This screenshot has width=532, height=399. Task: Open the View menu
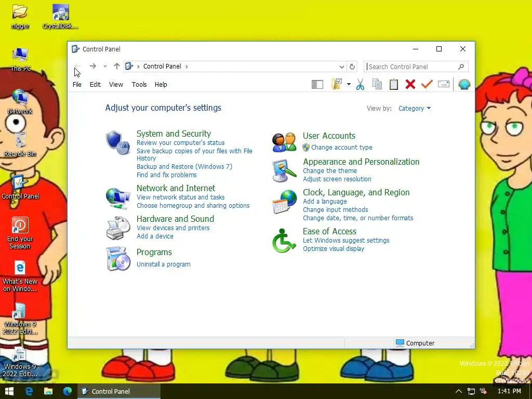(116, 85)
